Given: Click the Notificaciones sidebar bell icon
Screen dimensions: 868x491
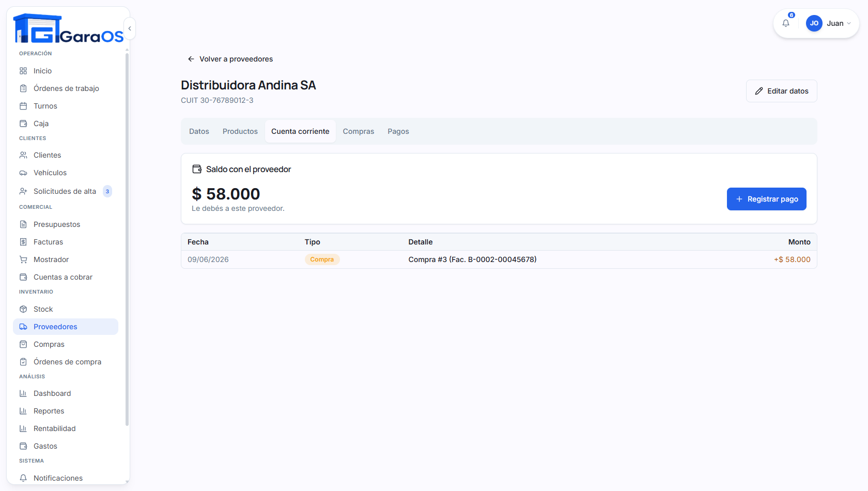Looking at the screenshot, I should 23,478.
